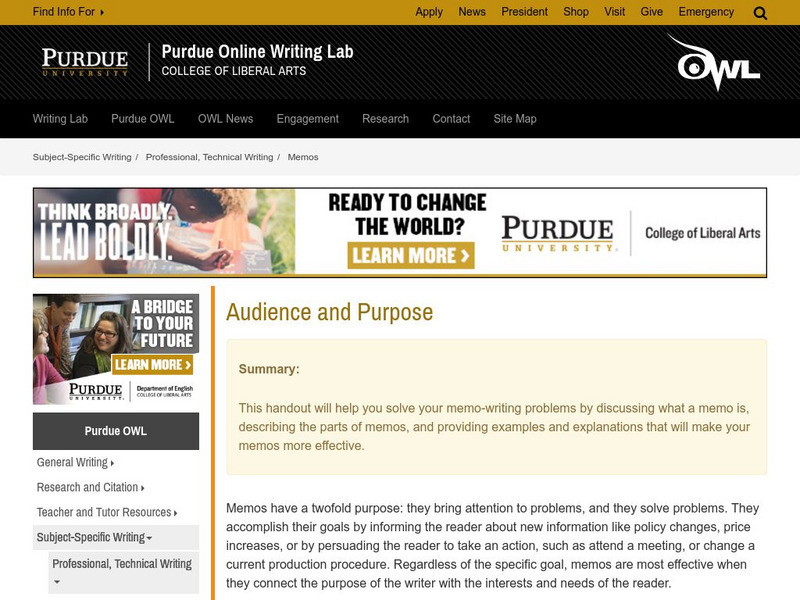Open the Apply link
This screenshot has height=600, width=800.
(429, 12)
